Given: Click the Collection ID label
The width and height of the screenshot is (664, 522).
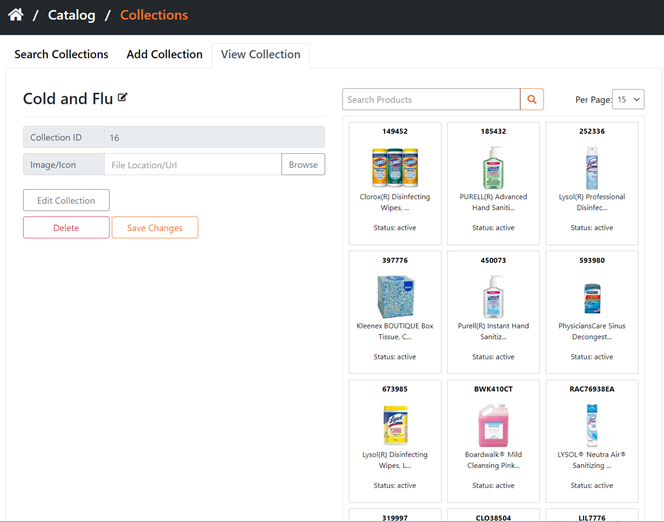Looking at the screenshot, I should 56,137.
